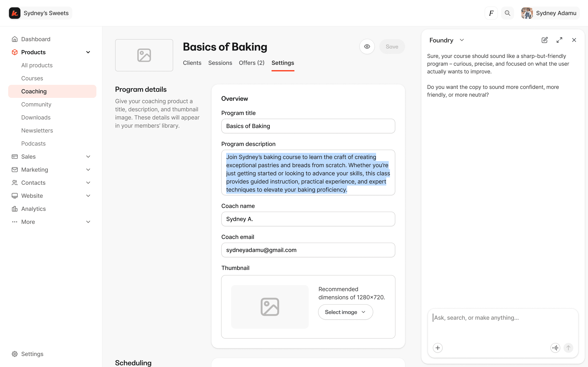Click the header thumbnail placeholder image
588x367 pixels.
[144, 55]
